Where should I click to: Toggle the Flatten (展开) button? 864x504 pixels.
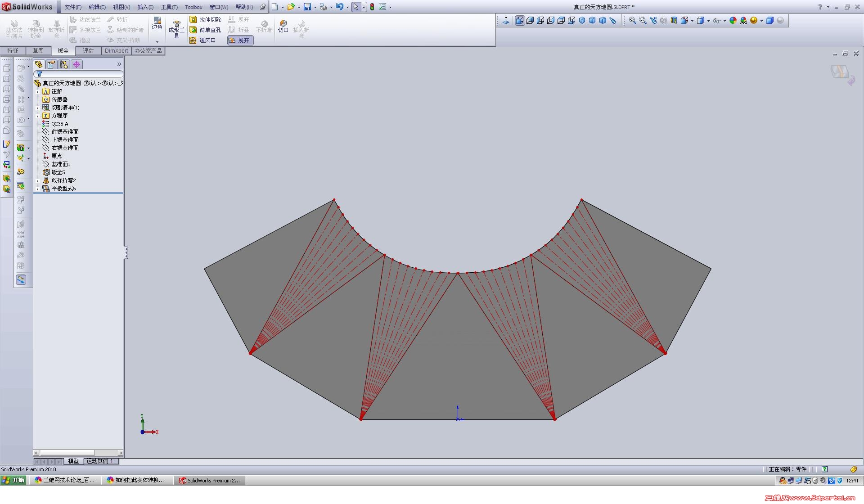click(240, 40)
